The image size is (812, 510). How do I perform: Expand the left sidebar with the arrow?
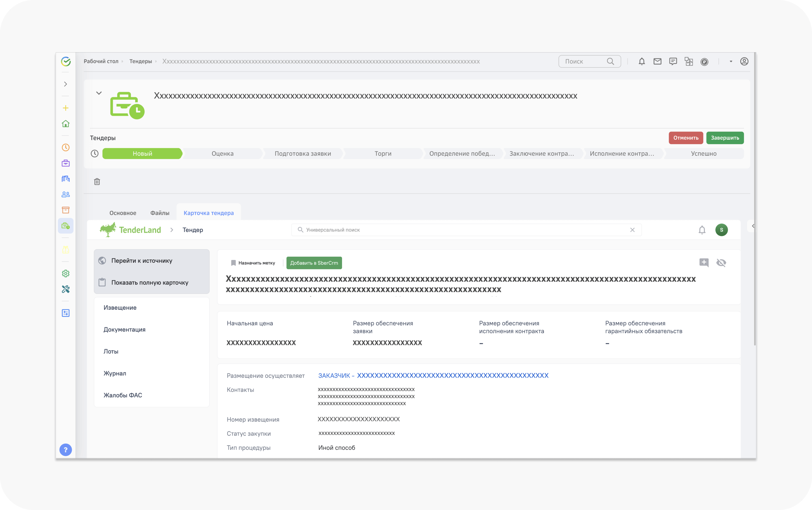click(x=66, y=84)
